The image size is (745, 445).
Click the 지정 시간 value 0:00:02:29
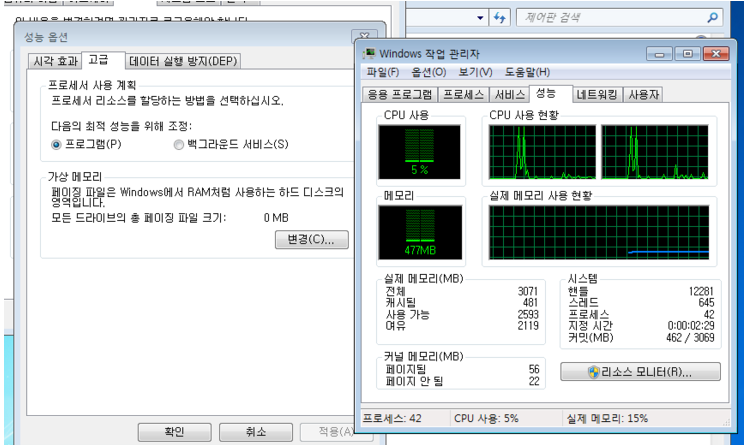pyautogui.click(x=691, y=326)
